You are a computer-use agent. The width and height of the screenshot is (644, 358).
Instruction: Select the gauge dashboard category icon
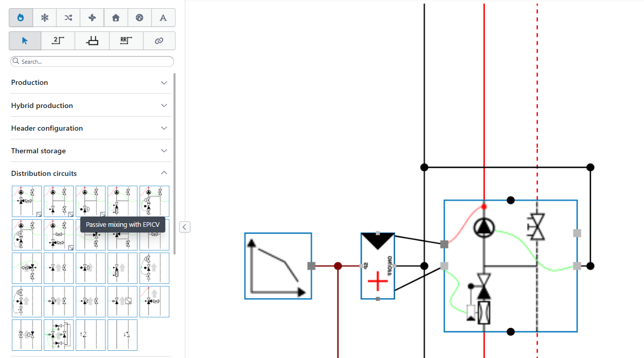pos(140,17)
